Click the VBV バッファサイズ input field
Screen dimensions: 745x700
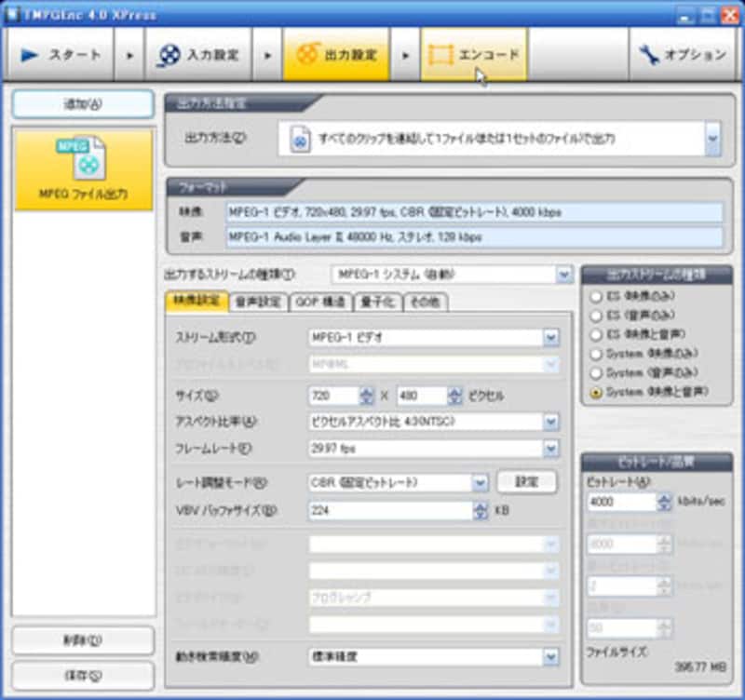(x=389, y=510)
